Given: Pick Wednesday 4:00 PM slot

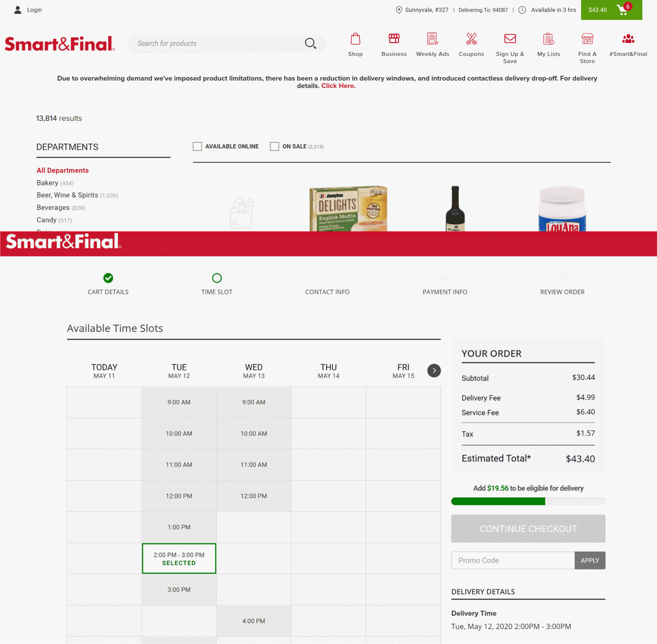Looking at the screenshot, I should (254, 621).
